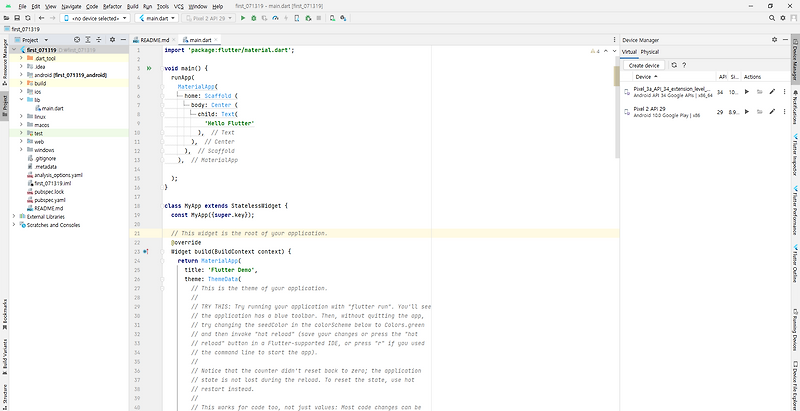This screenshot has width=800, height=411.
Task: Edit the Pixel_3a_API_34 device with pencil icon
Action: click(x=773, y=91)
